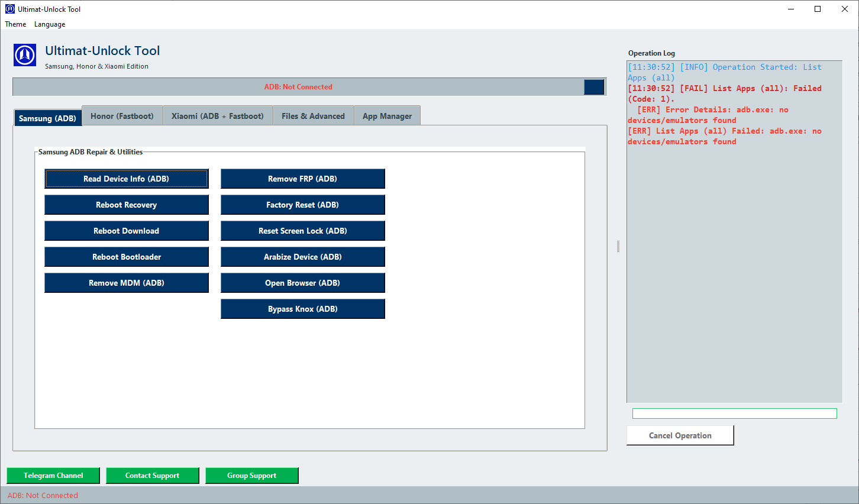The height and width of the screenshot is (504, 859).
Task: Run Bypass Knox (ADB)
Action: click(302, 308)
